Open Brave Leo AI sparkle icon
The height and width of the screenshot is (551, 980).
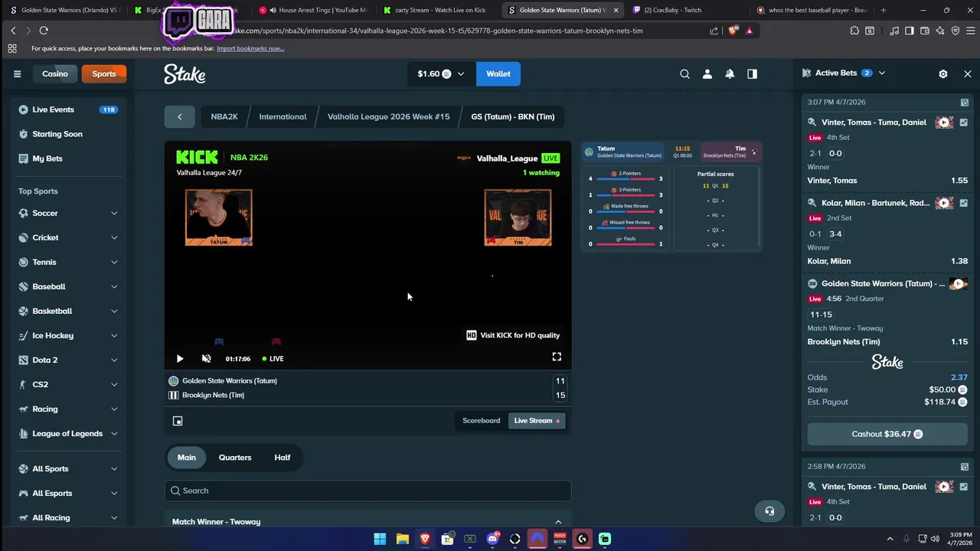pos(940,31)
